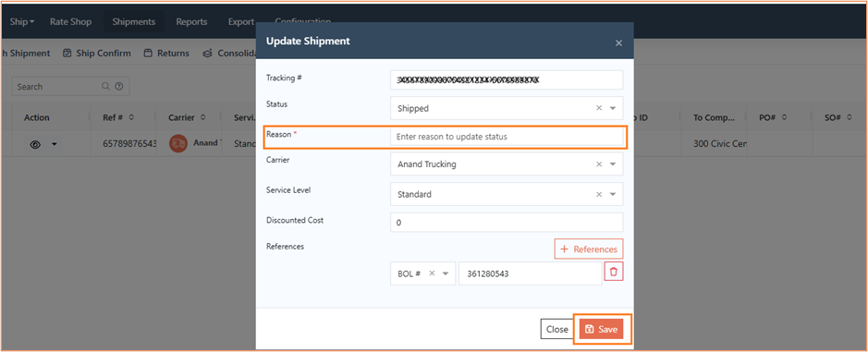Click the Tracking # input field
Screen dimensions: 868x352
coord(507,79)
